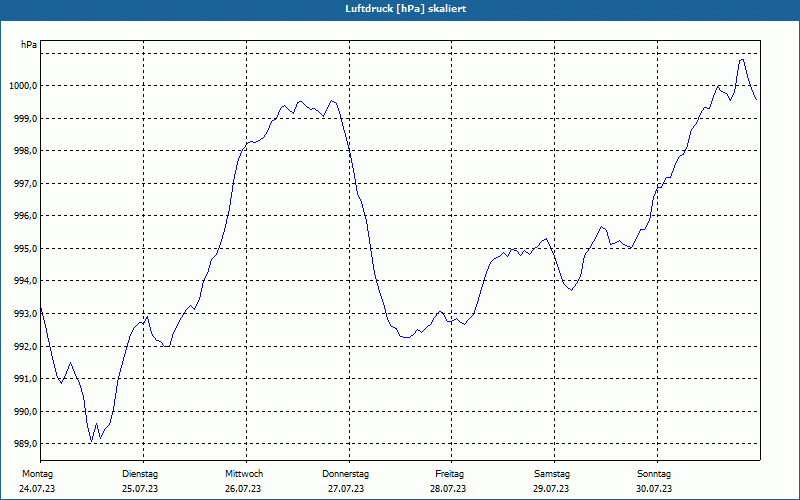Click the date 30.07.23

point(654,489)
